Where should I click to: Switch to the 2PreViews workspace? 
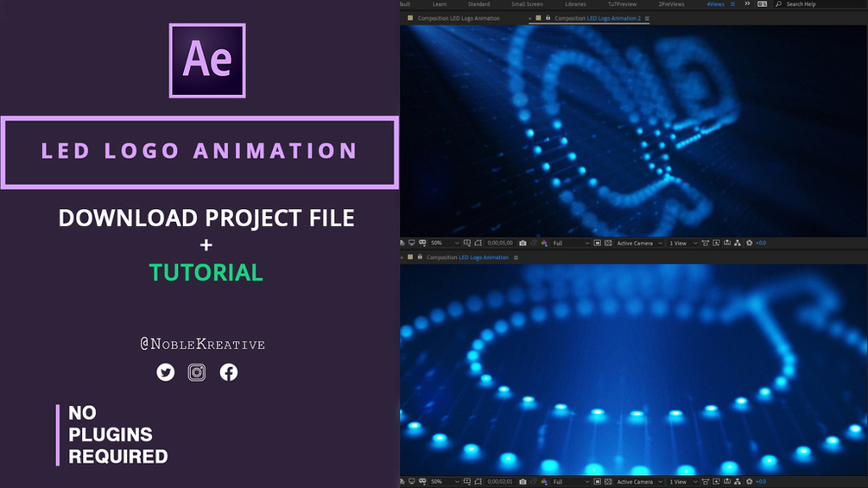click(671, 3)
